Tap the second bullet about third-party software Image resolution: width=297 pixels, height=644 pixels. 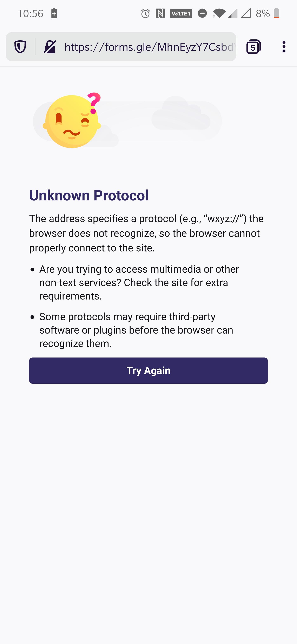tap(136, 330)
